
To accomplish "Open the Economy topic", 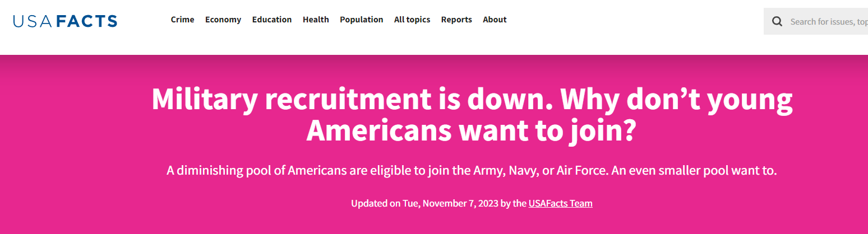I will click(223, 20).
